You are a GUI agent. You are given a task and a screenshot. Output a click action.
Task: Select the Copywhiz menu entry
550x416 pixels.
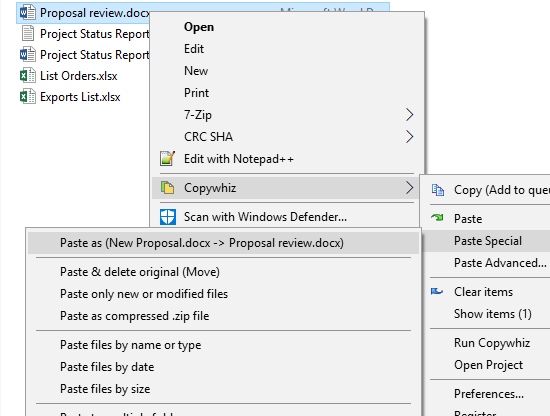pyautogui.click(x=286, y=188)
